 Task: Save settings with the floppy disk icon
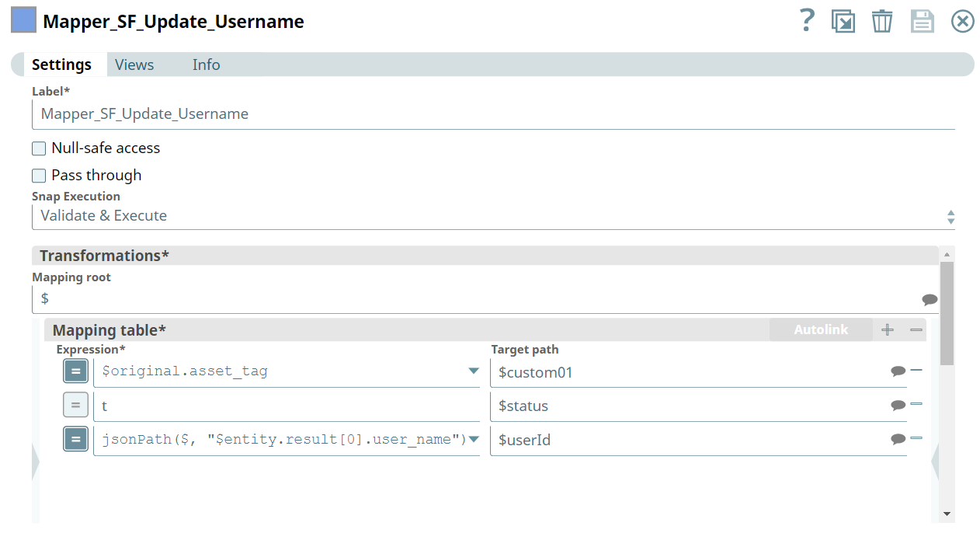923,21
